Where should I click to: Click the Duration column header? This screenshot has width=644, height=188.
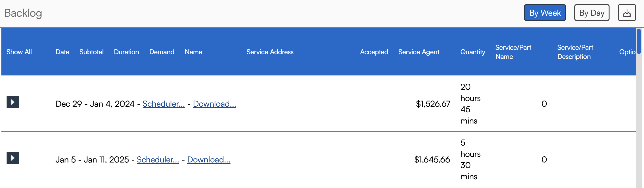126,52
